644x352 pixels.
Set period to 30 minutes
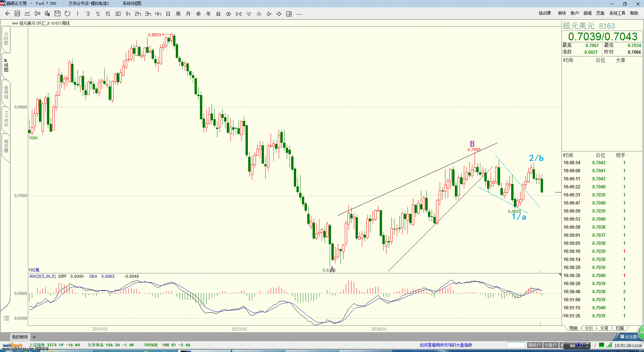118,14
